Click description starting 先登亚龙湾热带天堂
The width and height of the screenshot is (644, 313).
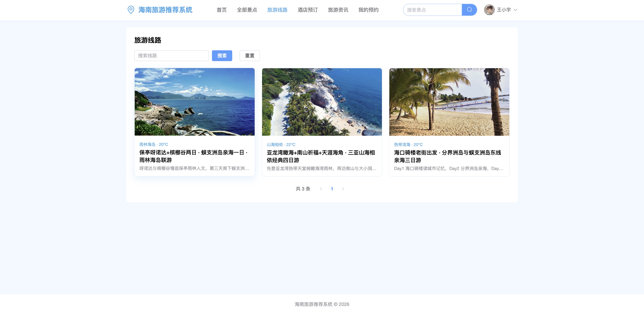[321, 168]
